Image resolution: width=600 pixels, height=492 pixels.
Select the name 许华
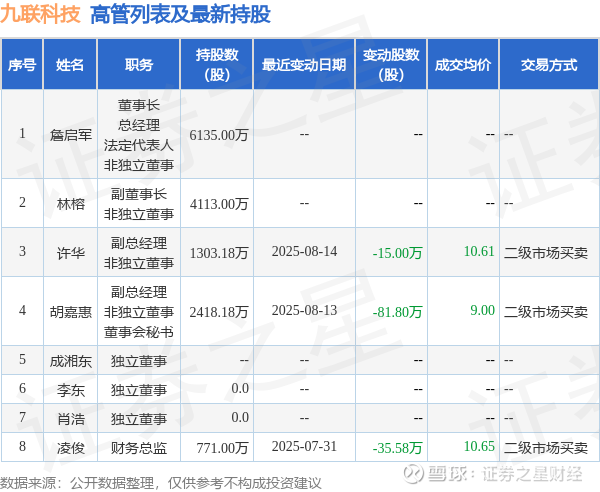coord(71,253)
